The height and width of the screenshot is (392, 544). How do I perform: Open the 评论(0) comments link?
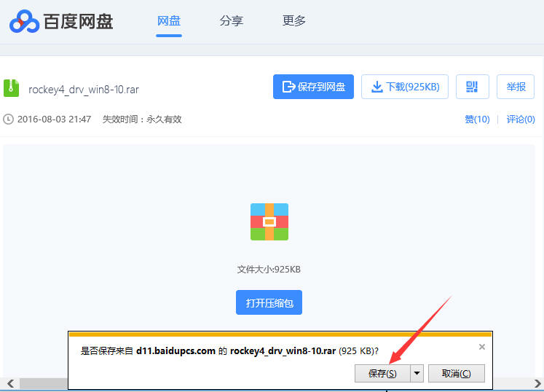coord(521,119)
